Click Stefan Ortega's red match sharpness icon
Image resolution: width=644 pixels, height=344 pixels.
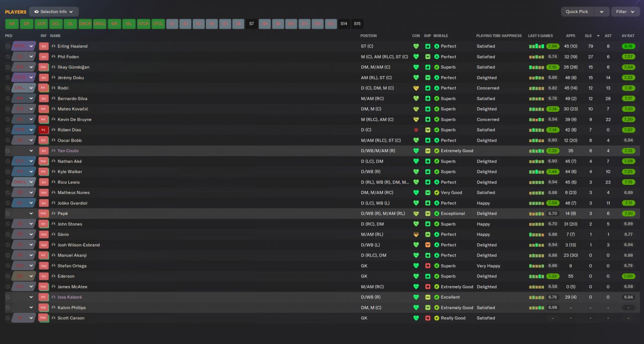(x=428, y=266)
